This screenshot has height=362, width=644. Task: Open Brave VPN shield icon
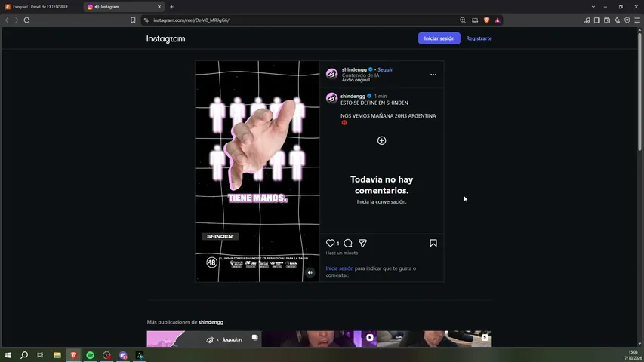[627, 20]
